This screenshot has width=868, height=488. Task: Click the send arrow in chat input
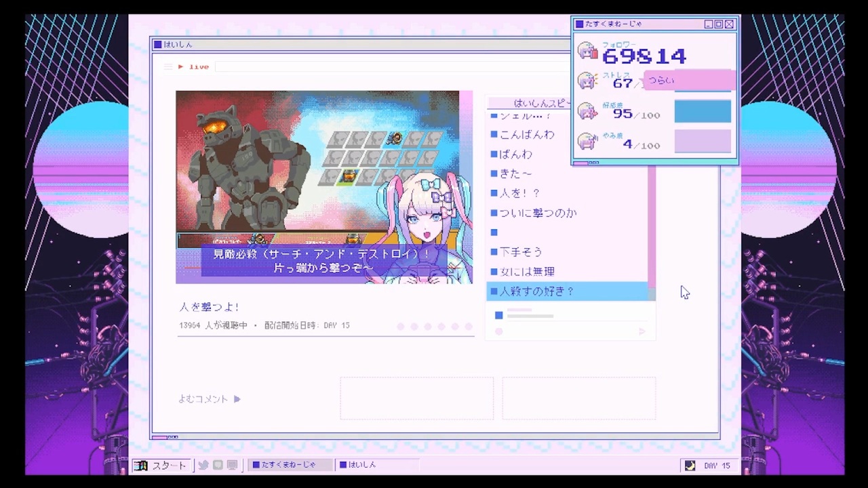(x=642, y=331)
